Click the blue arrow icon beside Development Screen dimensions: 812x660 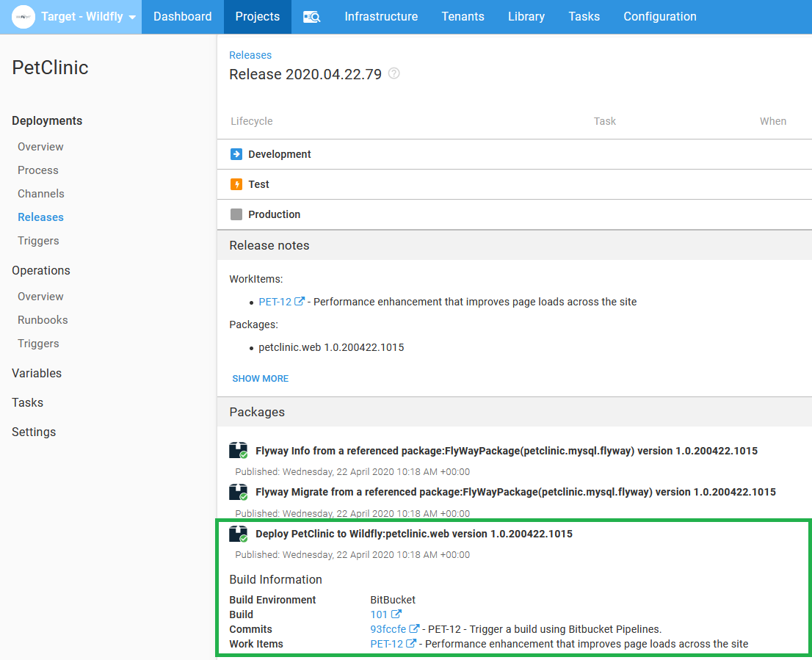tap(236, 154)
